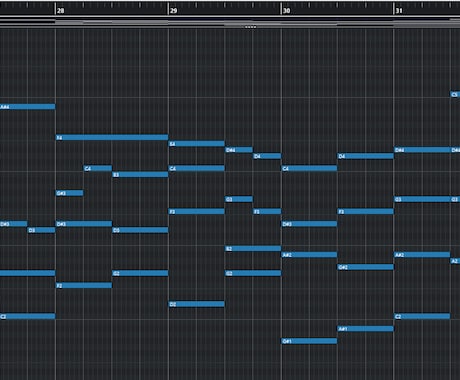Select the D2 note
The image size is (460, 380).
coord(197,304)
